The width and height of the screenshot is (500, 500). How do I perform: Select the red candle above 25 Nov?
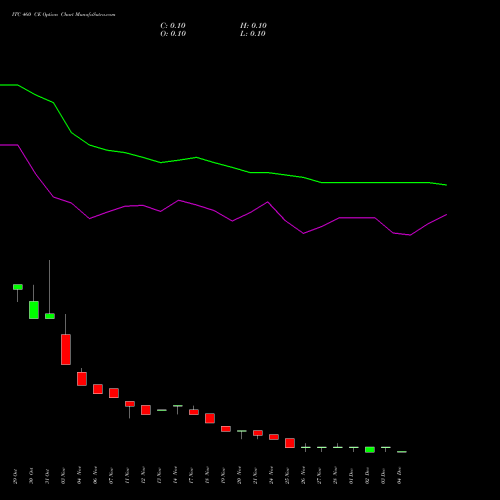pyautogui.click(x=290, y=443)
